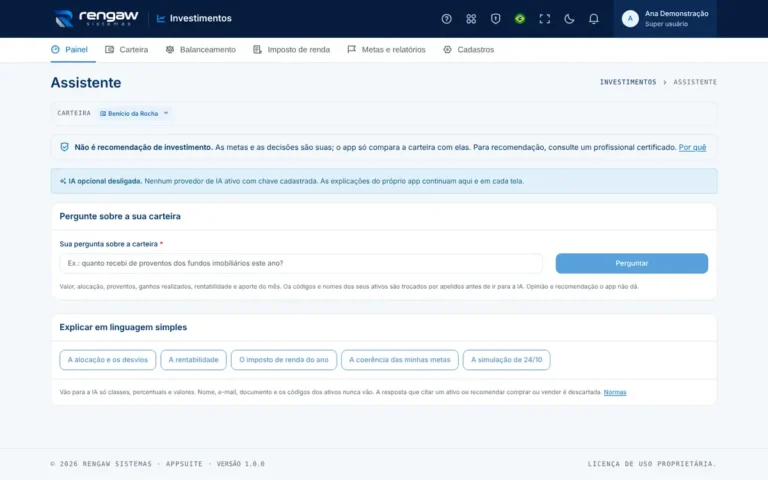Screen dimensions: 768x480
Task: Click the 'CARTEIRA' label text
Action: coord(74,113)
